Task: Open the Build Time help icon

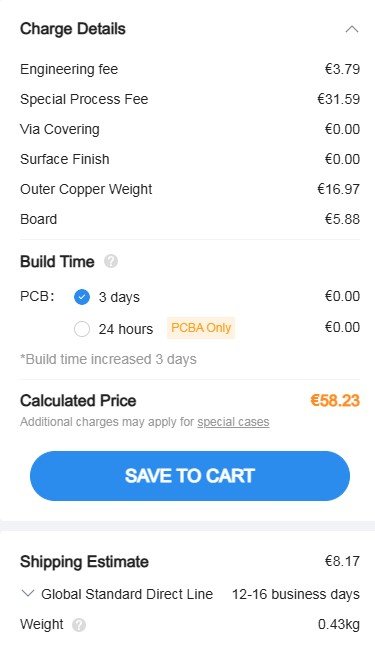Action: 111,262
